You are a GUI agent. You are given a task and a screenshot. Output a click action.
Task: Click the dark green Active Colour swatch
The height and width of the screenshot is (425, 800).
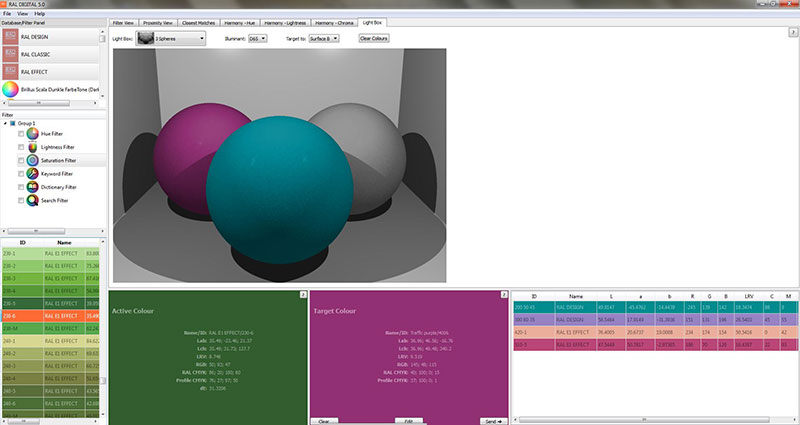pos(208,357)
